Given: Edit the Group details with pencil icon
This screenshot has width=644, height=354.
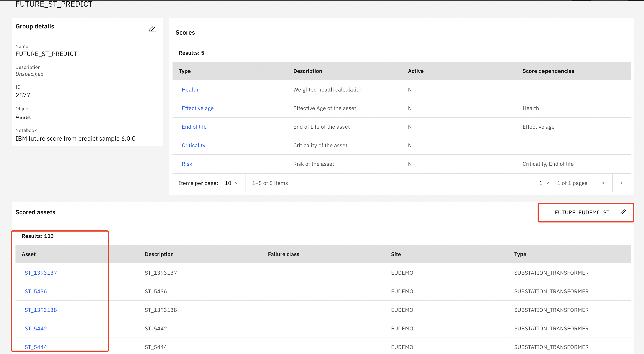Looking at the screenshot, I should pyautogui.click(x=152, y=29).
